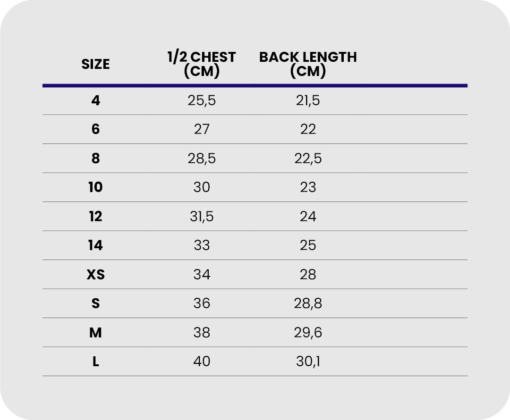Screen dimensions: 510x420
Task: Click the 30,1 back length value
Action: [308, 362]
